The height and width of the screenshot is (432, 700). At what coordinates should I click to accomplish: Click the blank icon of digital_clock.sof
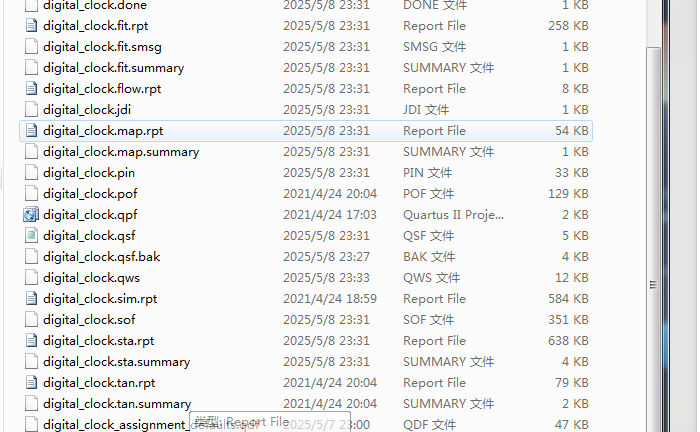(31, 320)
